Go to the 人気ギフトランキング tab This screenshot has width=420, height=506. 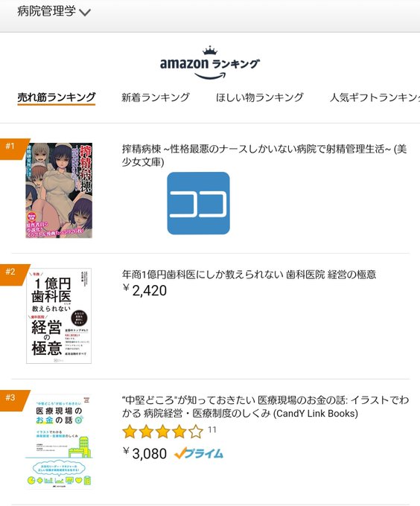click(375, 97)
